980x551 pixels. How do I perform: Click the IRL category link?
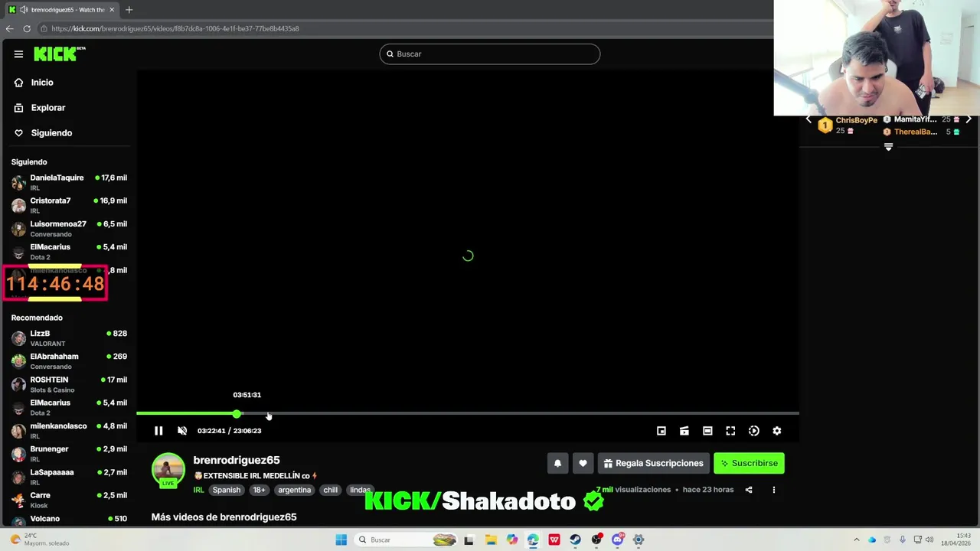198,490
